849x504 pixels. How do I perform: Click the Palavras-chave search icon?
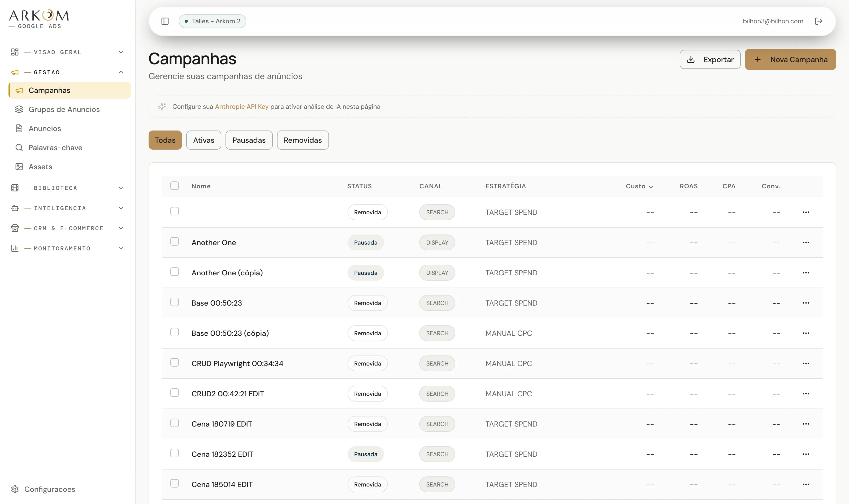[19, 147]
